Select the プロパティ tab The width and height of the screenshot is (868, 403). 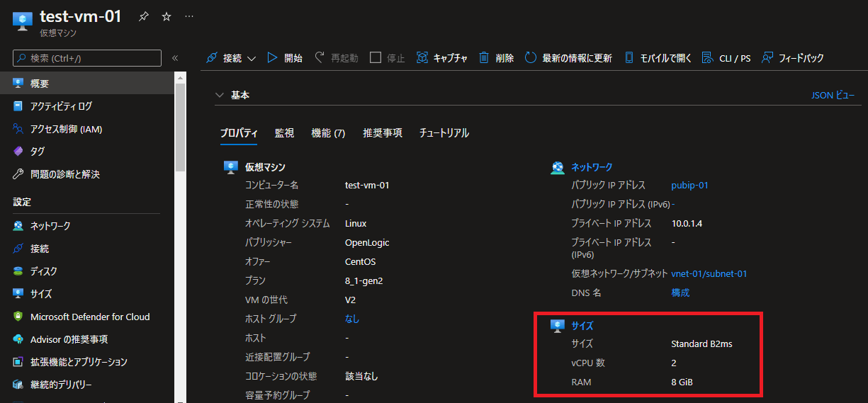tap(239, 133)
